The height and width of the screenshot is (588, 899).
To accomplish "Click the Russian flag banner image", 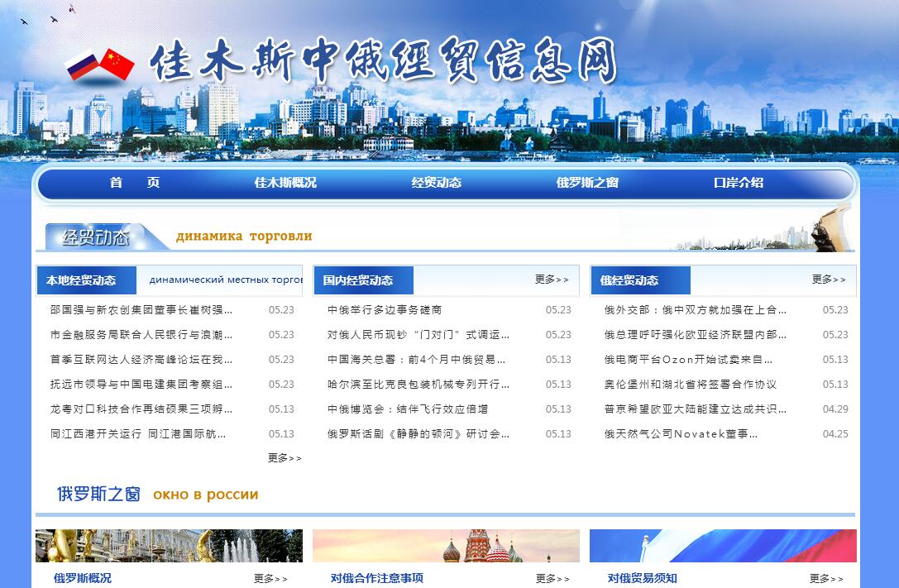I will [723, 546].
